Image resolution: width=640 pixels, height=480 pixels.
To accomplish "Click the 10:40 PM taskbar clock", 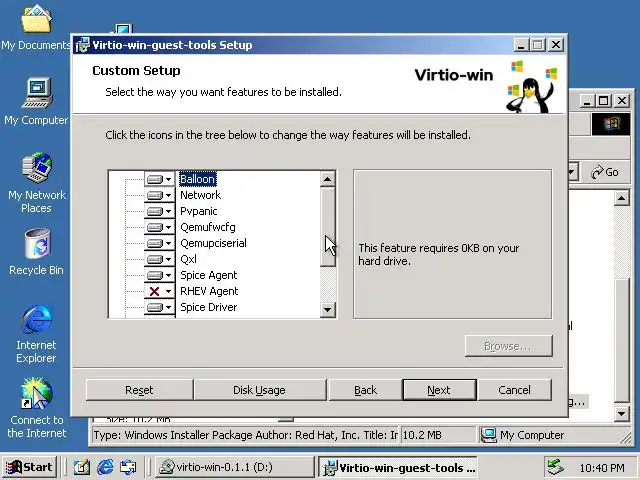I will 602,468.
